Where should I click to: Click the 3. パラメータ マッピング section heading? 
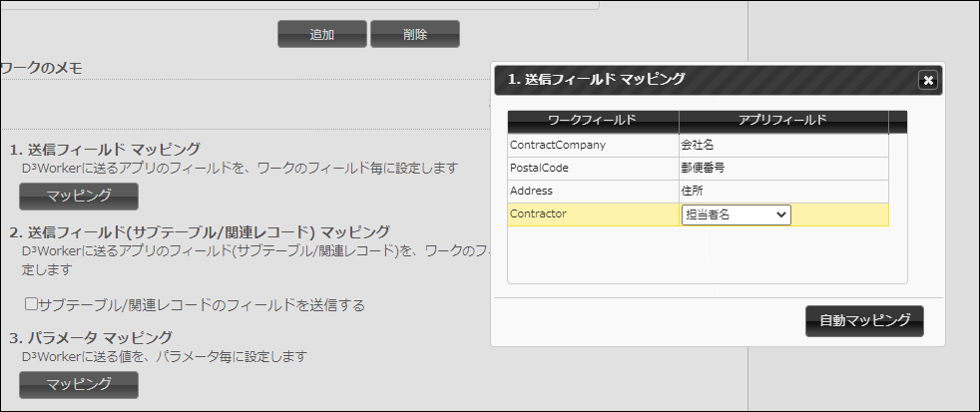91,337
